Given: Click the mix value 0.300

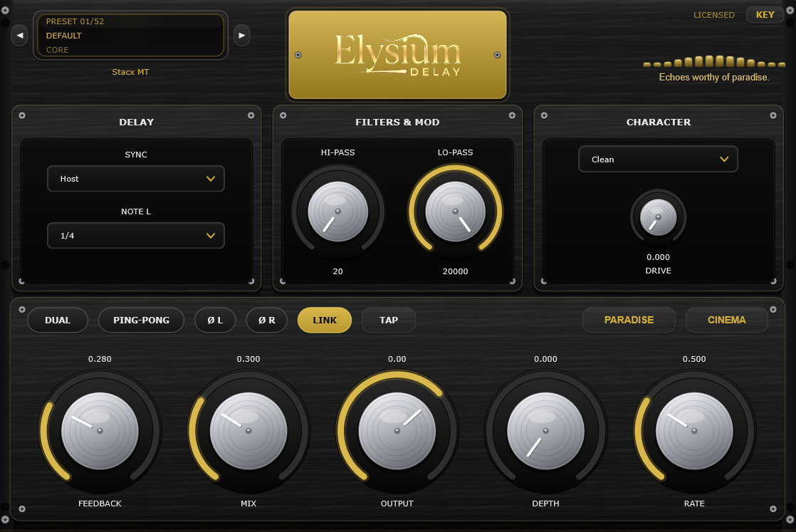Looking at the screenshot, I should pyautogui.click(x=248, y=359).
